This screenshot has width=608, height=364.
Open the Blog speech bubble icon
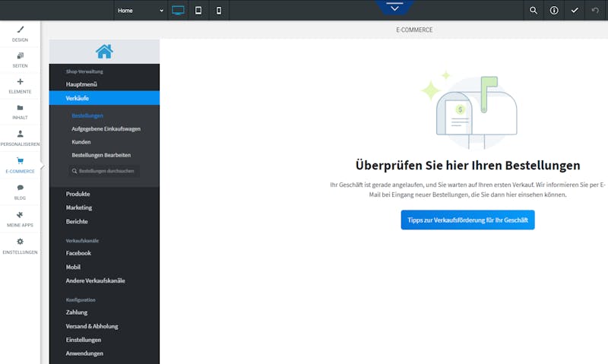click(x=21, y=188)
